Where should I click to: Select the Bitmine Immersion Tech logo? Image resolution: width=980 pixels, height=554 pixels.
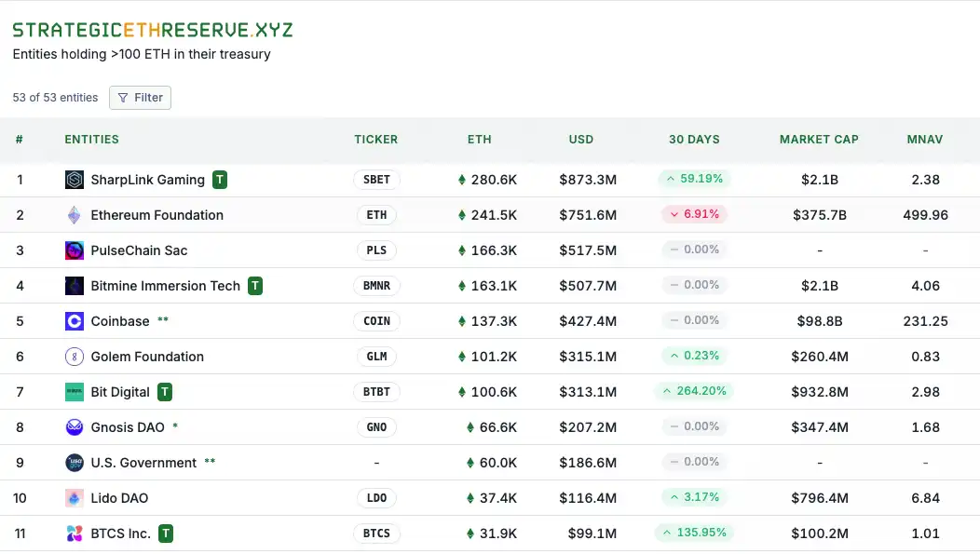point(75,286)
